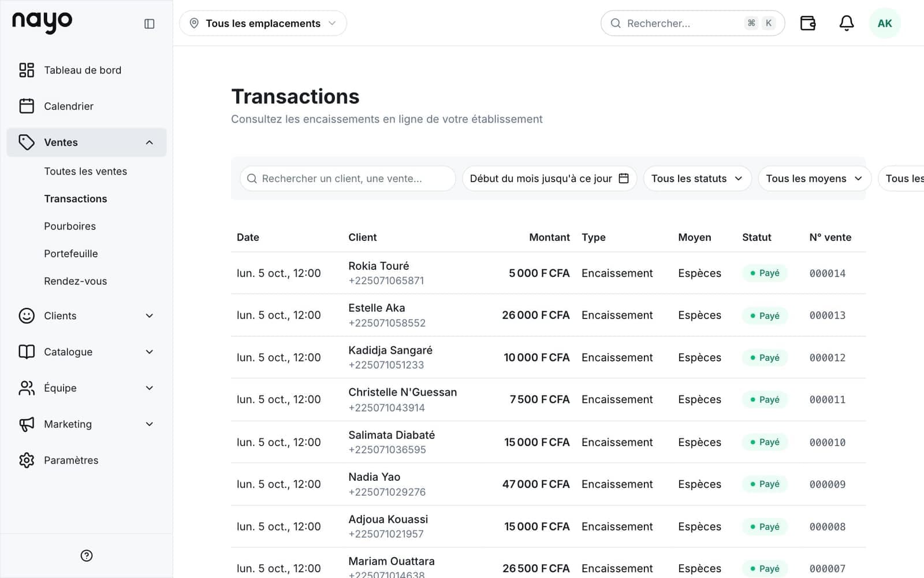Open the Tous les moyens filter

point(814,178)
